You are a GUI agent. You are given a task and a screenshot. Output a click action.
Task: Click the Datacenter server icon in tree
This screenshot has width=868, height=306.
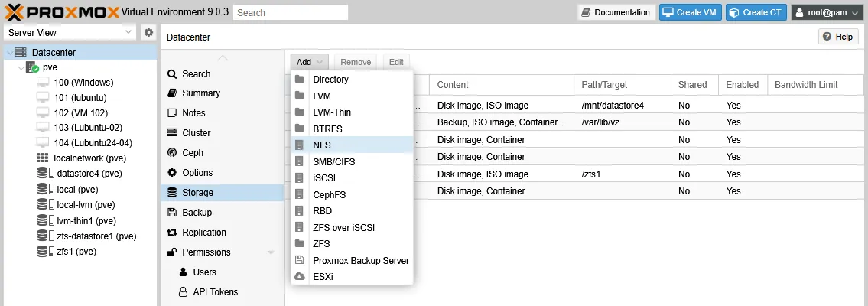[x=21, y=52]
